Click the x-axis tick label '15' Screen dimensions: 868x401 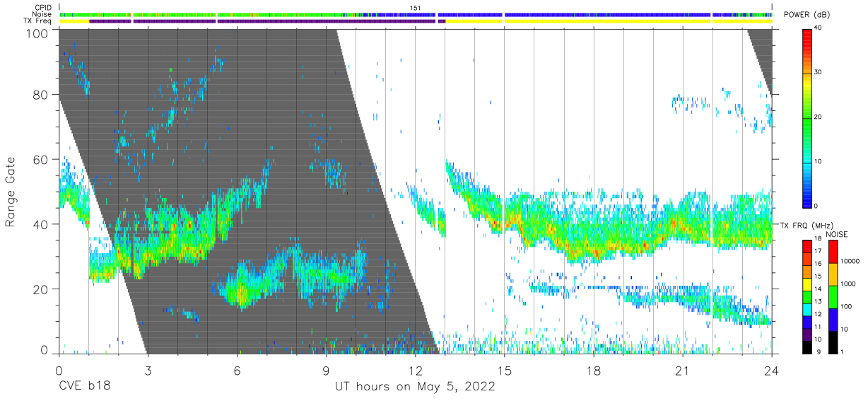point(504,369)
